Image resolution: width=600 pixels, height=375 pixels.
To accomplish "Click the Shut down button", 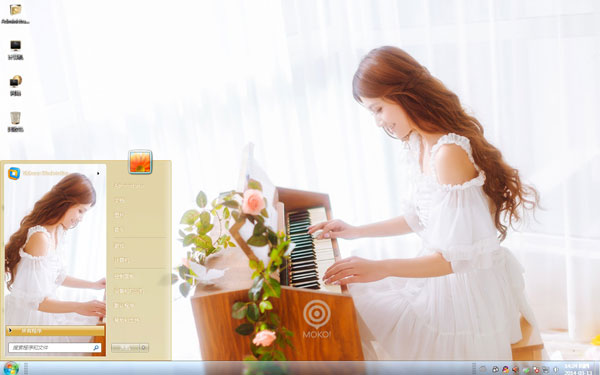I will [126, 347].
